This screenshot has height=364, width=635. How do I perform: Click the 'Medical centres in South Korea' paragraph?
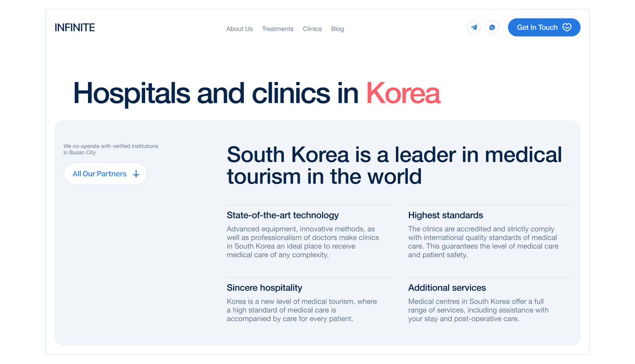tap(479, 310)
